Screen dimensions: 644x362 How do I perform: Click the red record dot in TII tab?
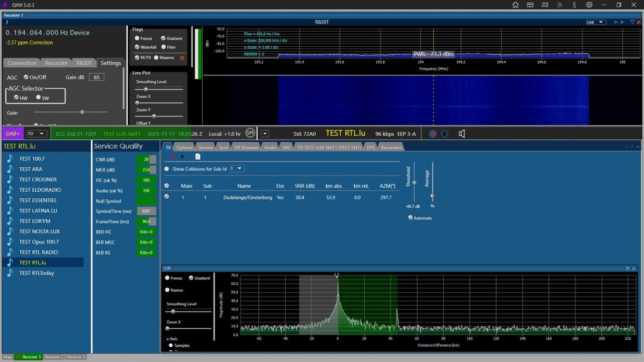point(173,156)
